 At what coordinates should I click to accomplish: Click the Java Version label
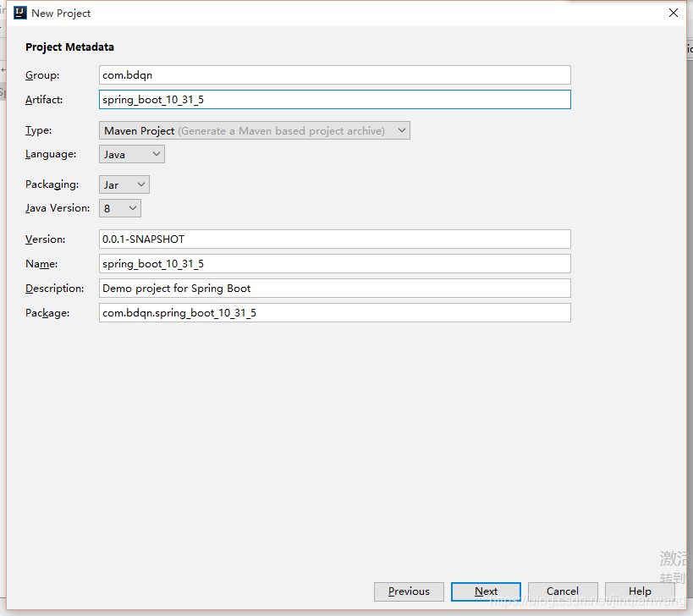click(x=58, y=208)
